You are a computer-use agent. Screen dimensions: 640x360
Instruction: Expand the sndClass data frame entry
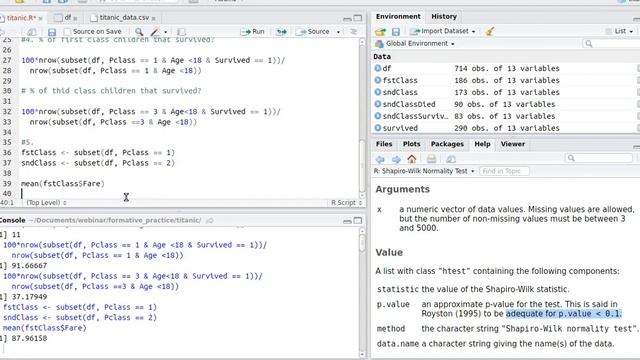[378, 92]
